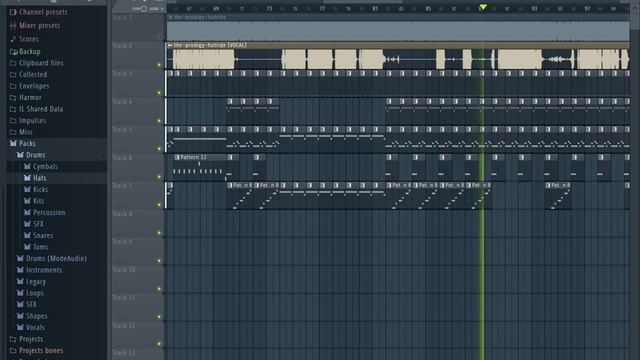Click the Kicks pack icon
Image resolution: width=640 pixels, height=360 pixels.
(x=27, y=189)
